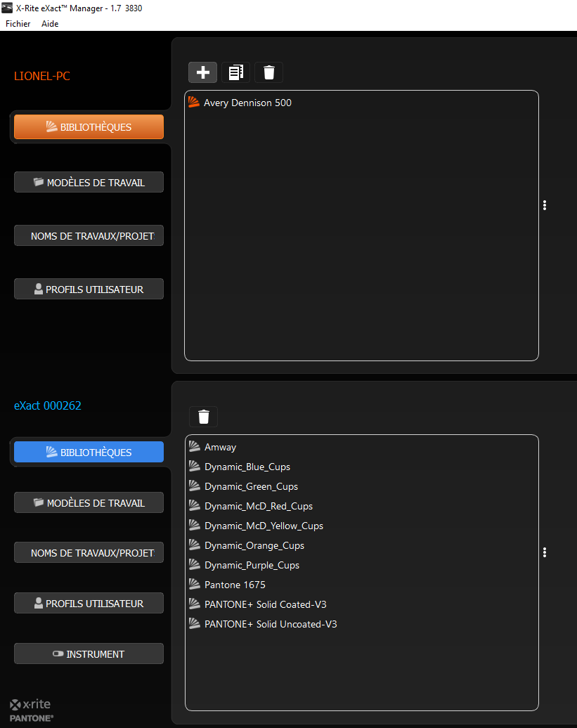Click the icon beside Dynamic_Purple_Cups

coord(195,564)
